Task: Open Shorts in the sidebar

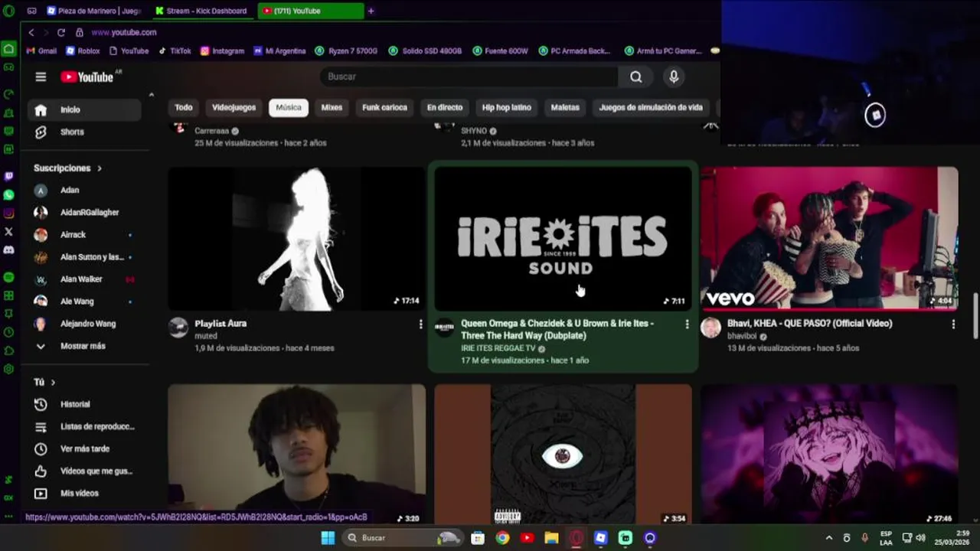Action: pos(84,132)
